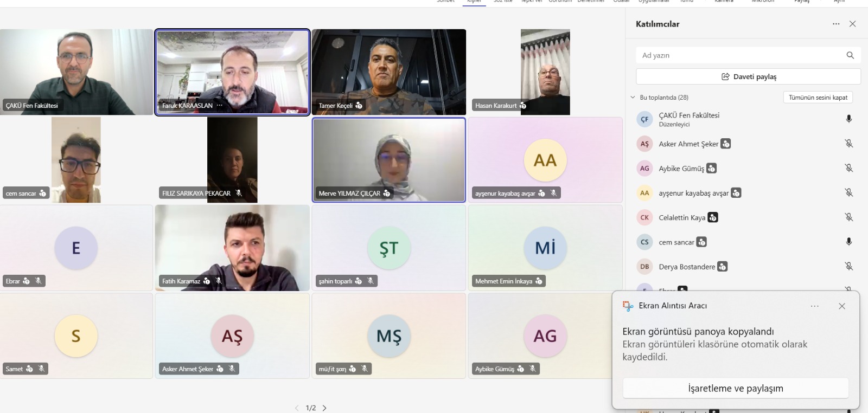
Task: Toggle Aybike Gümüş's muted microphone in list
Action: (x=848, y=169)
